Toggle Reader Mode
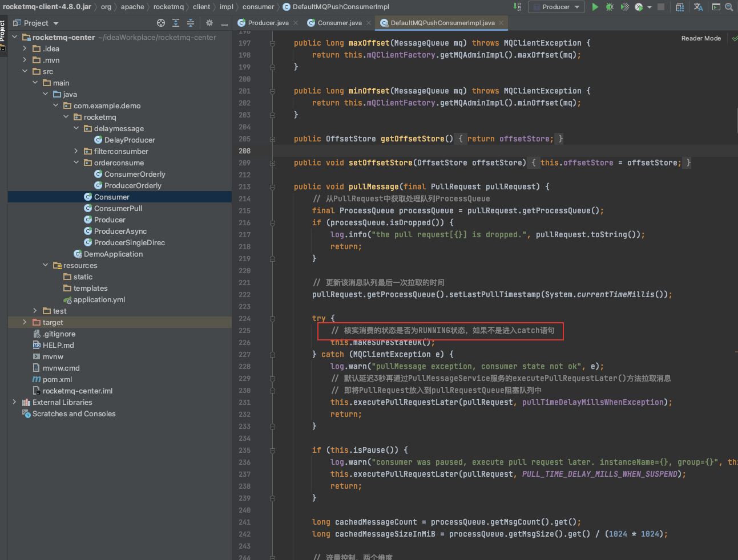Image resolution: width=738 pixels, height=560 pixels. [x=701, y=38]
